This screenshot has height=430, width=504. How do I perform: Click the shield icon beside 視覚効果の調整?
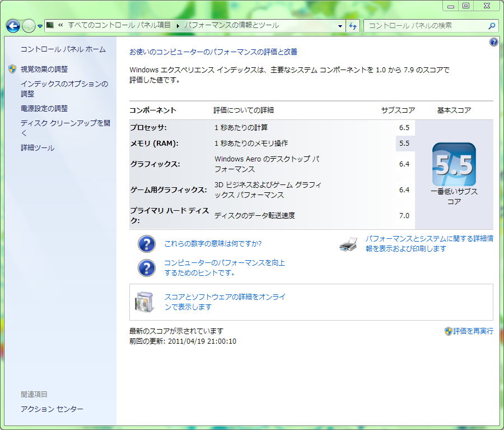pyautogui.click(x=12, y=69)
